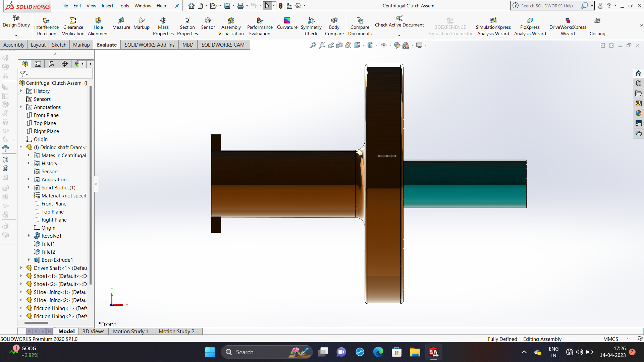Image resolution: width=644 pixels, height=362 pixels.
Task: Open the Insert menu
Action: click(x=107, y=6)
